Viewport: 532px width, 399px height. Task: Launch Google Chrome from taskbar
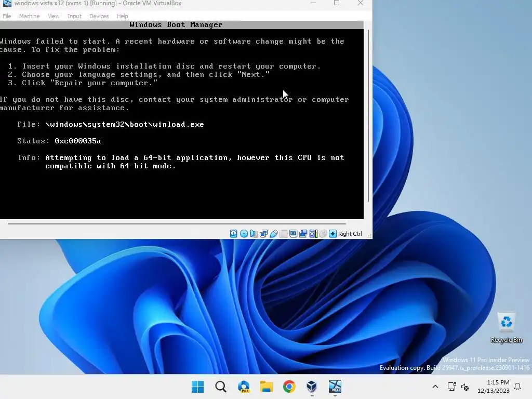(x=289, y=387)
